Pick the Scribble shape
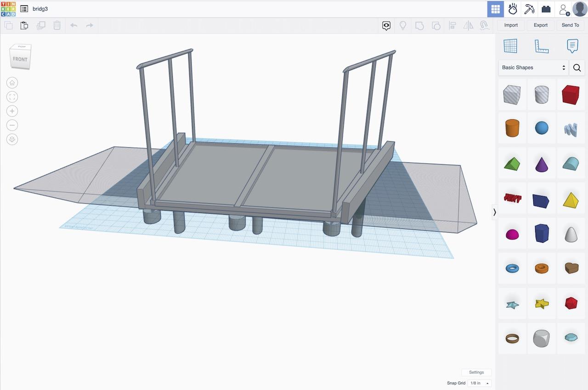The height and width of the screenshot is (390, 588). coord(571,128)
